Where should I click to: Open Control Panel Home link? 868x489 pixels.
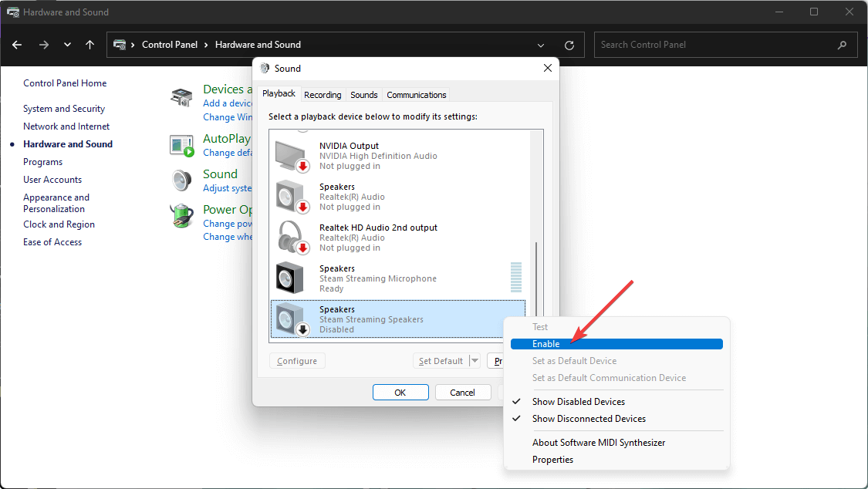pos(65,83)
